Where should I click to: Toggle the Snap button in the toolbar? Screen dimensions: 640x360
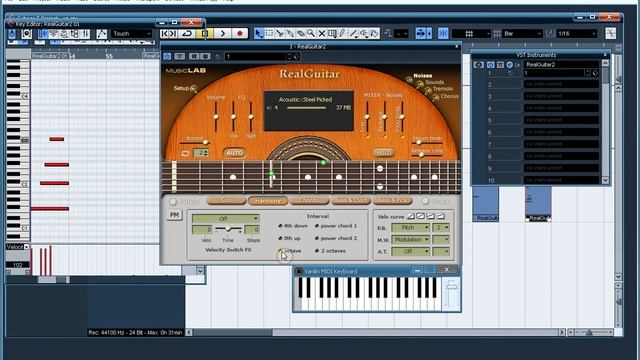(x=443, y=33)
